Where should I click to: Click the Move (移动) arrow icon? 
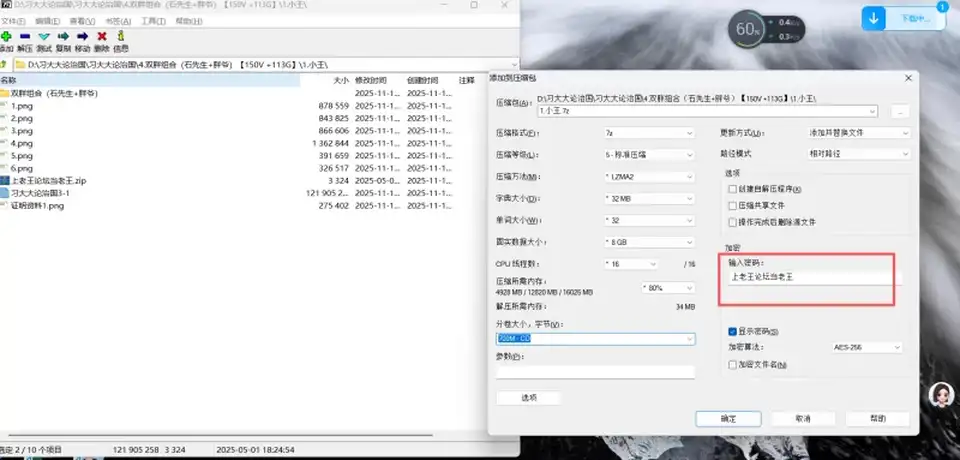click(83, 36)
